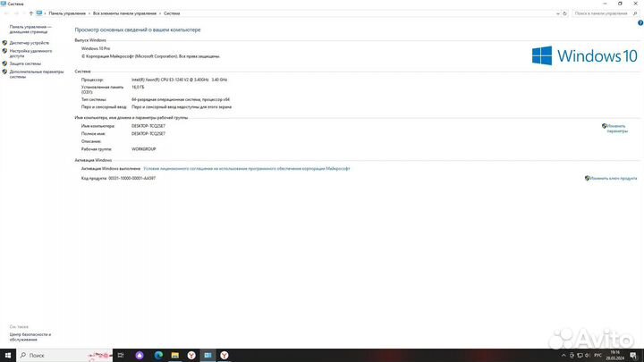
Task: Expand the arrow after Панель управления breadcrumb
Action: coord(89,13)
